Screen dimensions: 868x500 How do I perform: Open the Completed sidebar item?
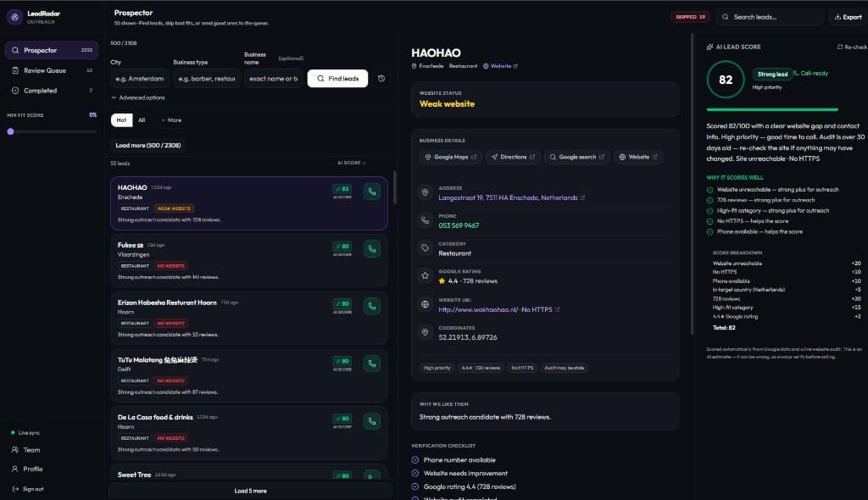(x=52, y=91)
